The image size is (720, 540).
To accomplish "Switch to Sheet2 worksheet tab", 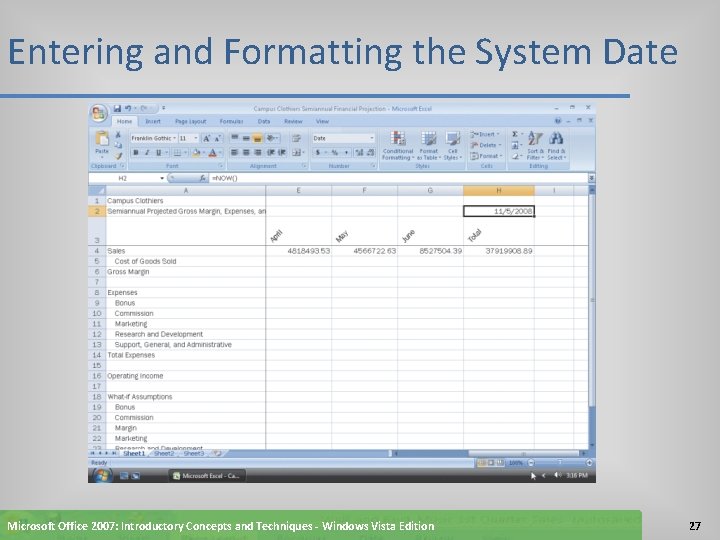I will [x=164, y=453].
